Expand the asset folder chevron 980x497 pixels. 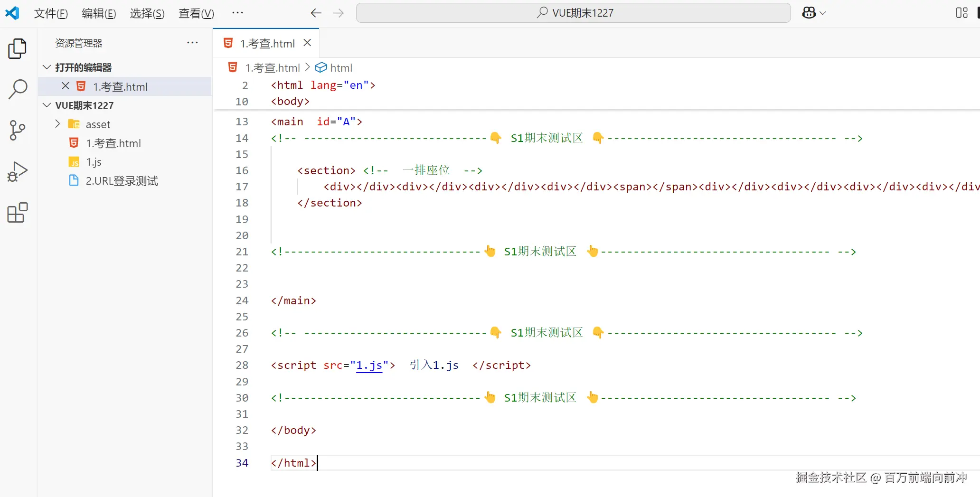[x=57, y=124]
